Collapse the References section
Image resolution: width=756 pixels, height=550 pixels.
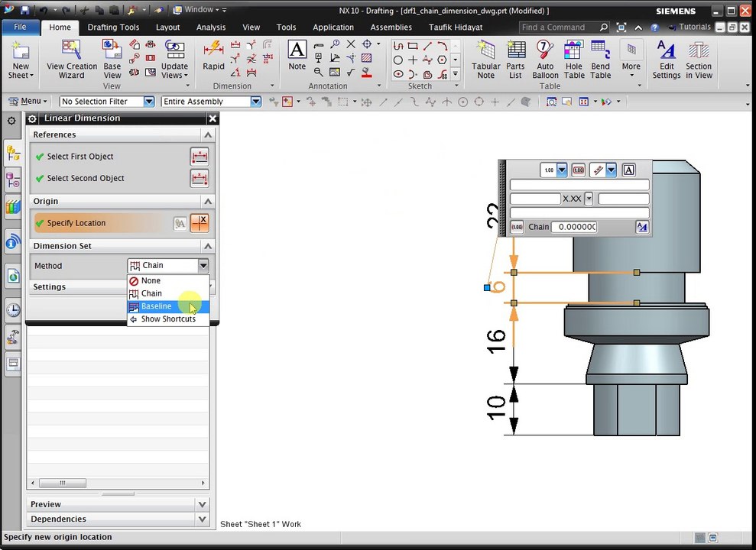208,135
